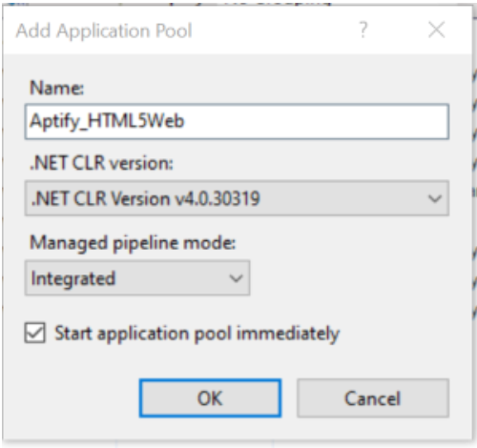Click the '.NET CLR version:' label

pyautogui.click(x=101, y=163)
